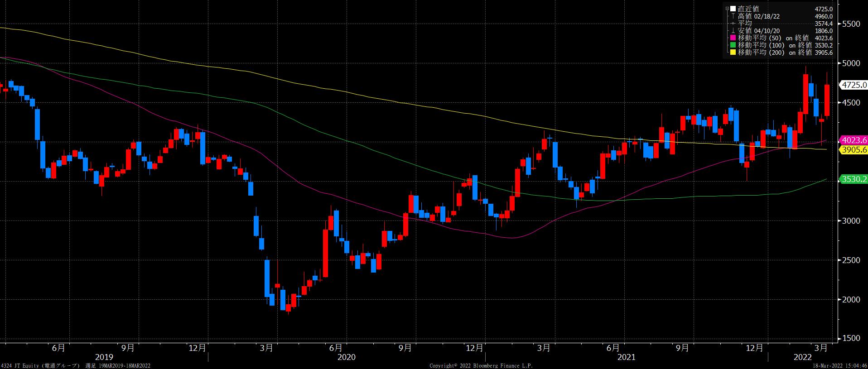Select the 高値 high marker icon in legend

pyautogui.click(x=733, y=16)
